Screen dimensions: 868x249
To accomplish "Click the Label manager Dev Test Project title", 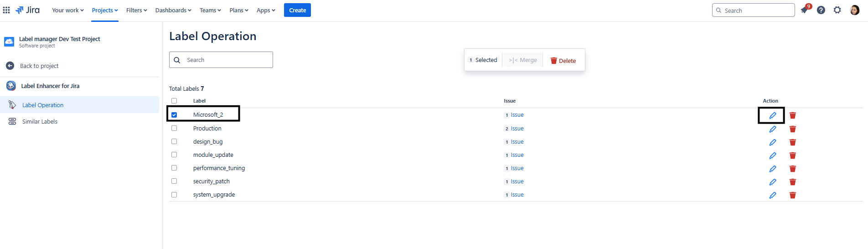I will [x=60, y=39].
